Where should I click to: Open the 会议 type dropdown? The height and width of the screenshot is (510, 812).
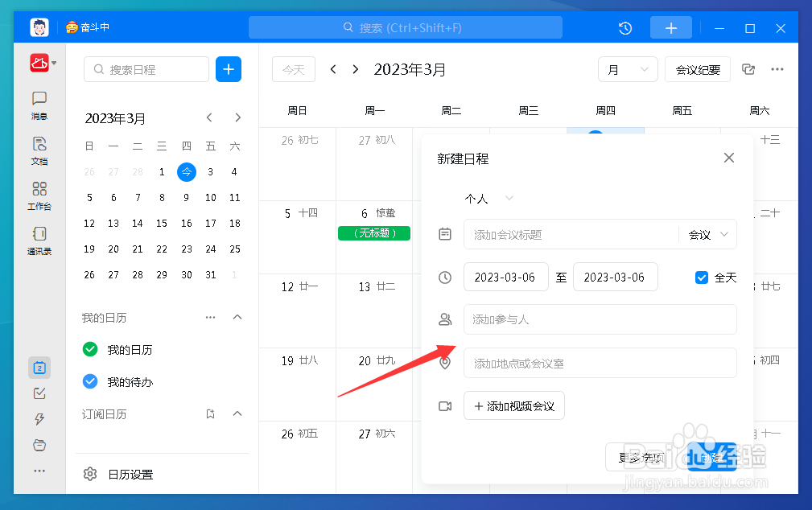tap(708, 235)
